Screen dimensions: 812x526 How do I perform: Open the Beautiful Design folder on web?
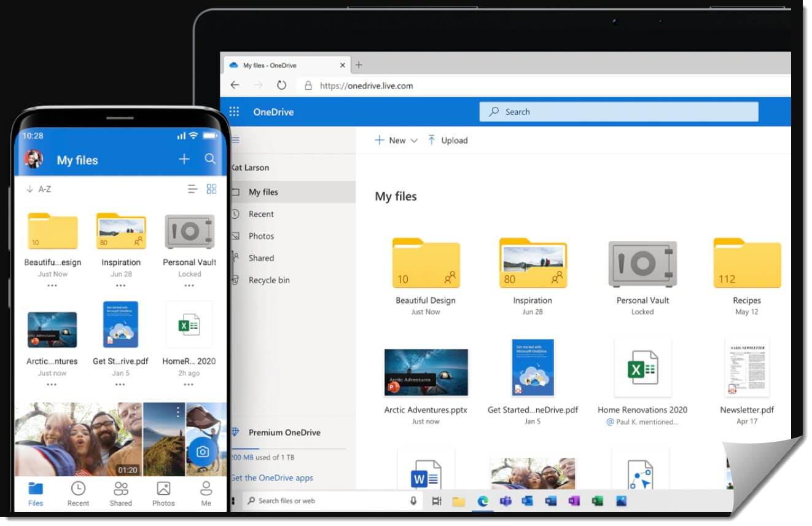pos(426,263)
